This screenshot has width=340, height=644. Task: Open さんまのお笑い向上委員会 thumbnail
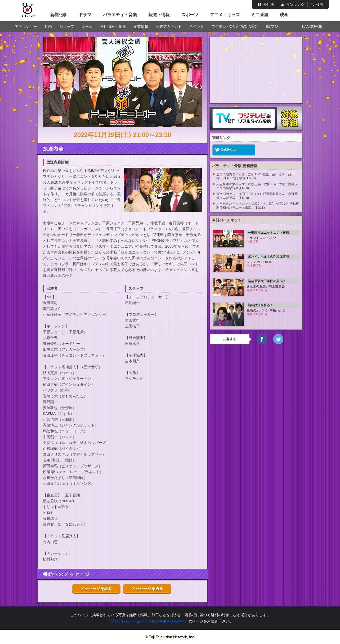click(228, 287)
